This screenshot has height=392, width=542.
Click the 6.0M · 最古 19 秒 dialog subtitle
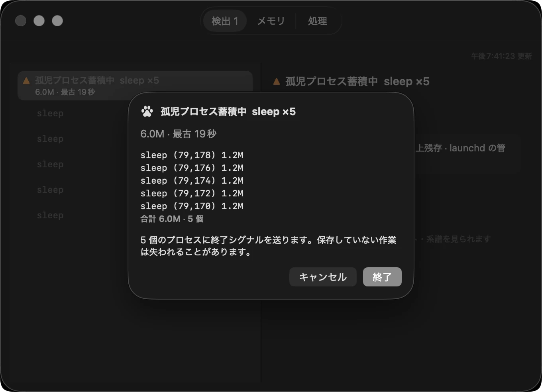[179, 134]
